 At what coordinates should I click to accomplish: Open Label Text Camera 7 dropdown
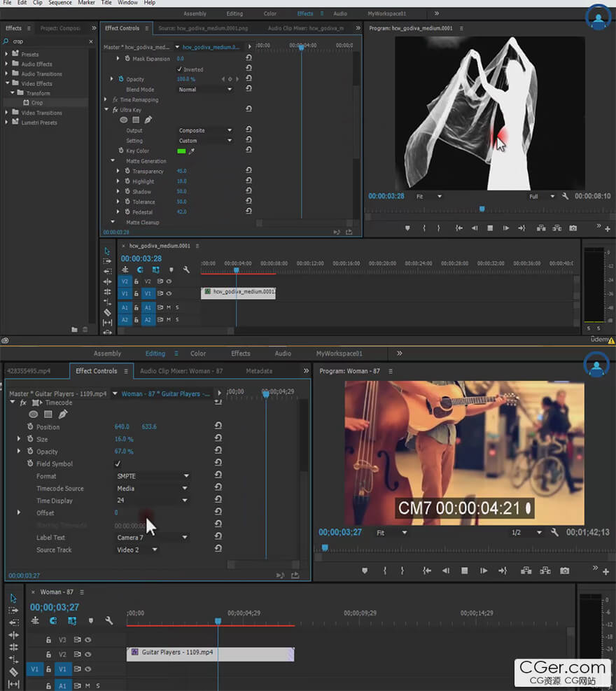(x=153, y=538)
